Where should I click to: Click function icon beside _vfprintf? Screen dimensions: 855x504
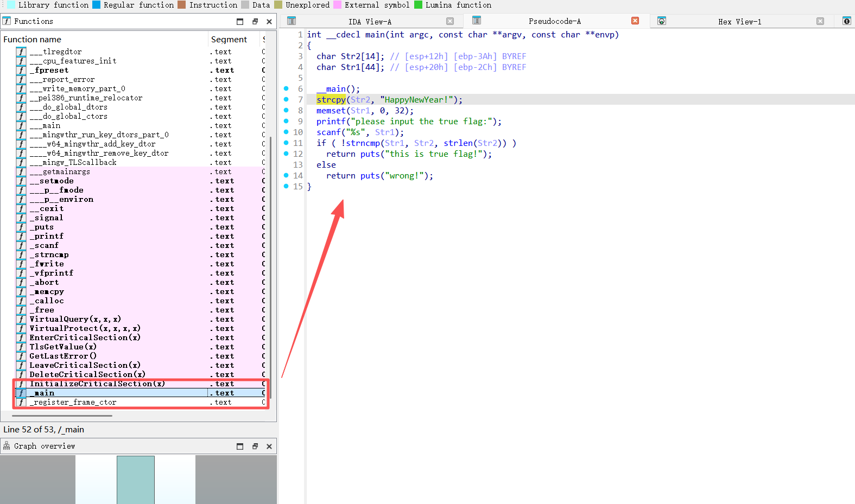click(x=21, y=273)
